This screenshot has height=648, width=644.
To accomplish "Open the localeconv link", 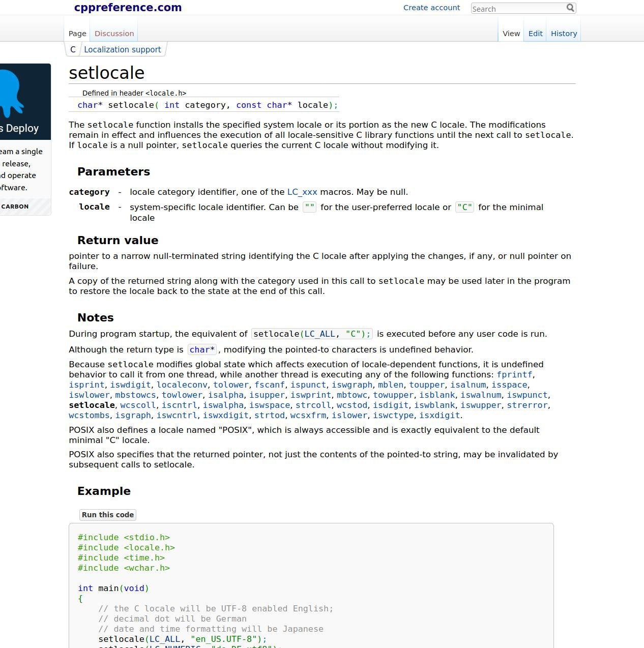I will [x=182, y=385].
